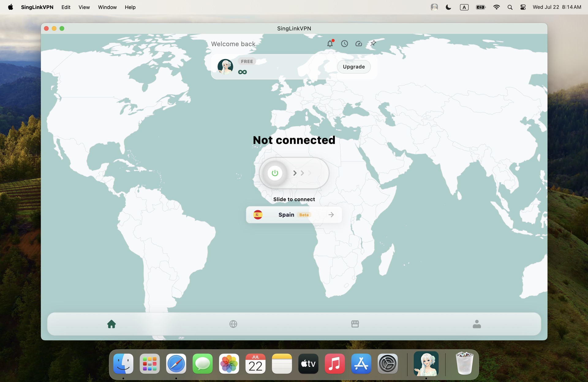This screenshot has height=382, width=588.
Task: Open the SingLinkVPN app menu
Action: pyautogui.click(x=37, y=7)
